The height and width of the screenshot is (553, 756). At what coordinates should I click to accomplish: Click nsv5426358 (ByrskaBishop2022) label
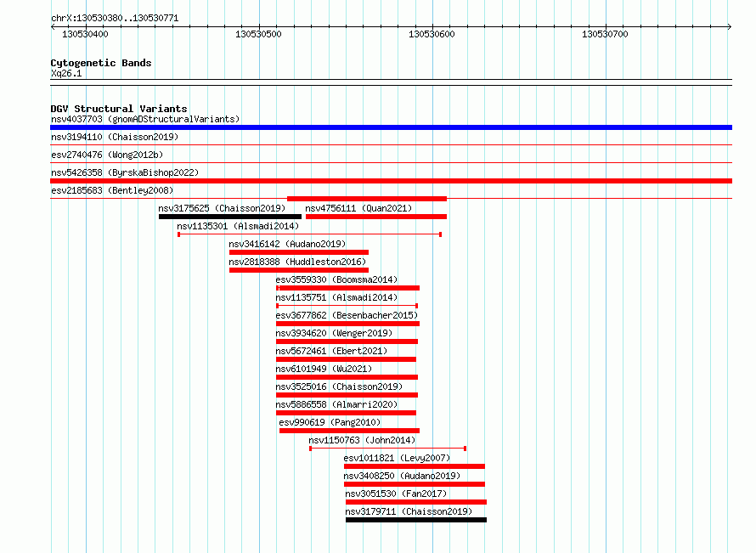(x=125, y=172)
